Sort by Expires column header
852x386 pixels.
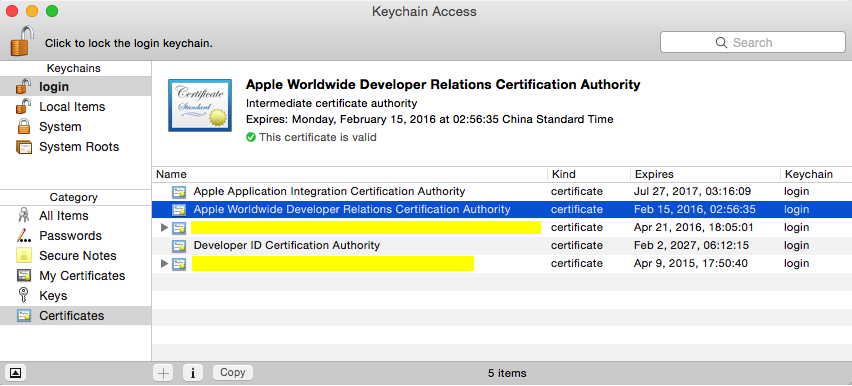point(705,175)
